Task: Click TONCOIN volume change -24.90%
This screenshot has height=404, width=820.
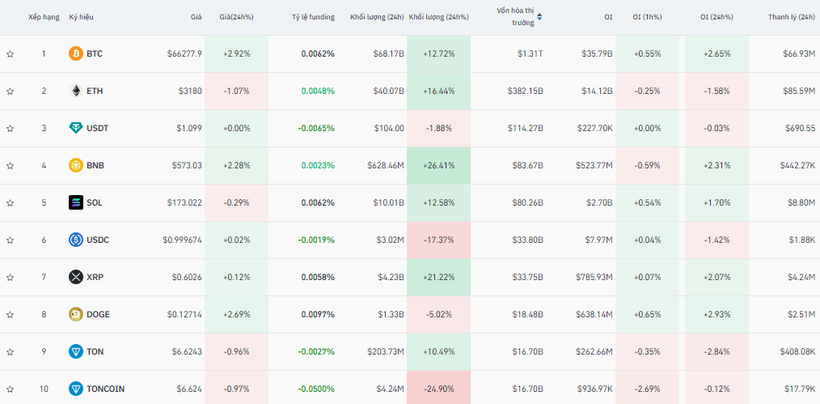Action: click(439, 389)
